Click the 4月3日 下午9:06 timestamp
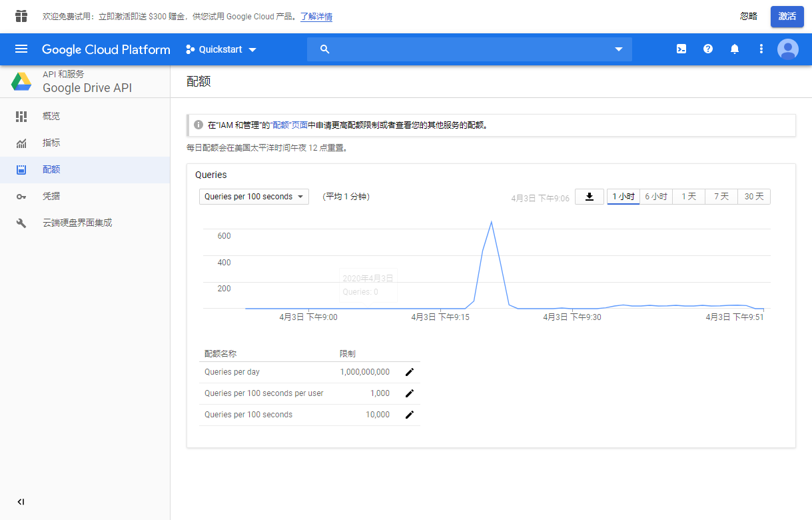Viewport: 812px width, 520px height. (540, 198)
